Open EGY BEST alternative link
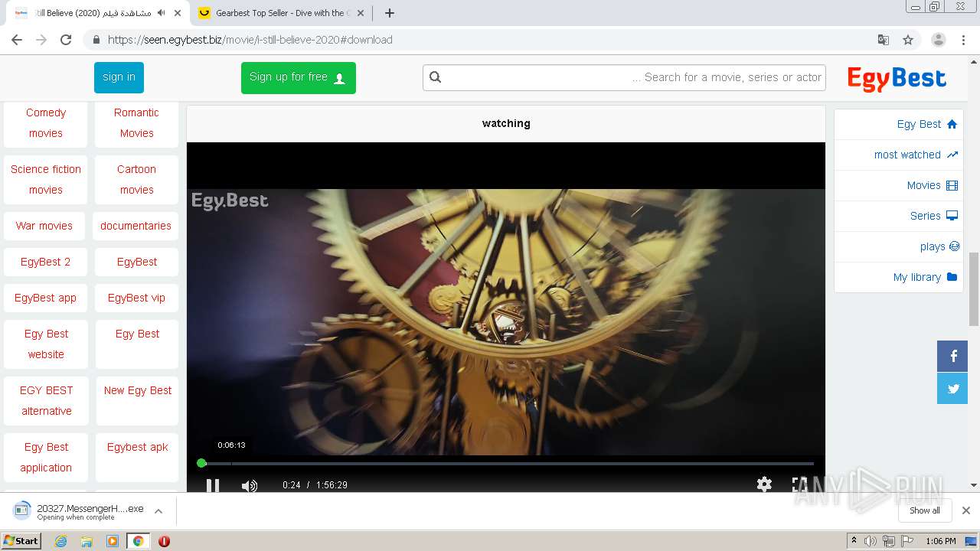 [x=46, y=400]
